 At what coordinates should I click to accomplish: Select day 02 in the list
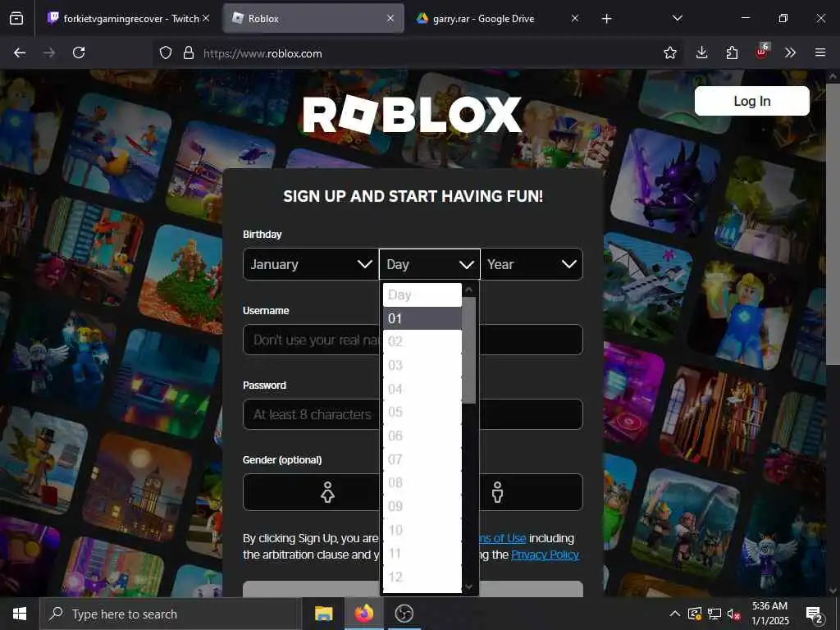pyautogui.click(x=422, y=342)
